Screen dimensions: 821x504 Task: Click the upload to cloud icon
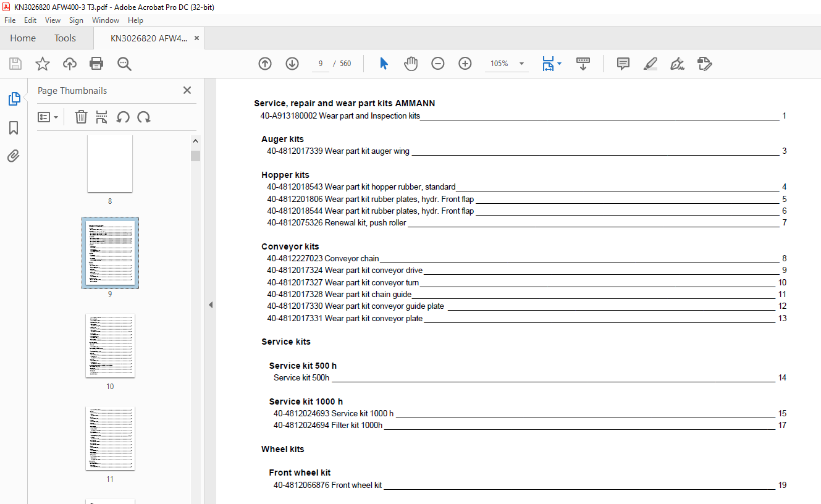click(70, 64)
